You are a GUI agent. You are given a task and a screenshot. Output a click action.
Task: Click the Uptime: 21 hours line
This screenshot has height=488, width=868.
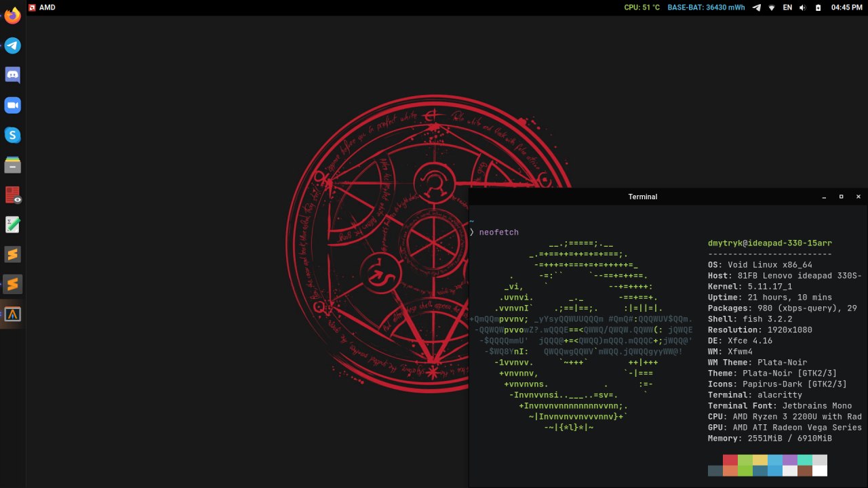point(770,298)
